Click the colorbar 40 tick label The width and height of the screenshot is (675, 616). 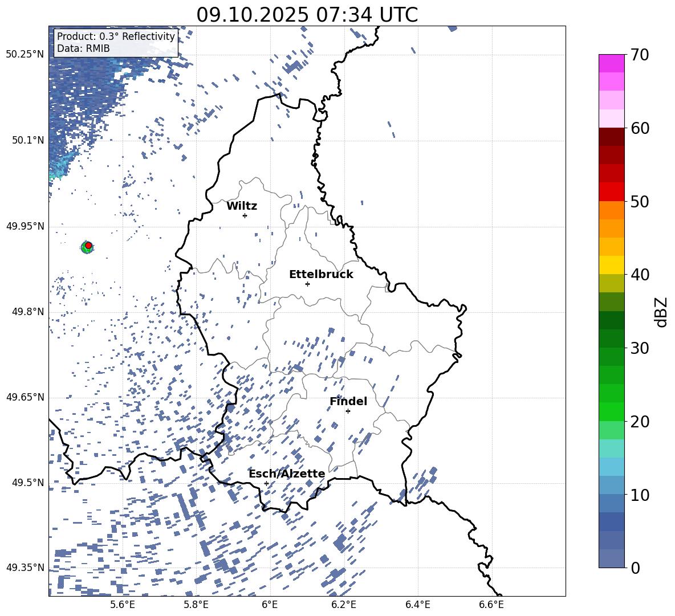tap(640, 275)
